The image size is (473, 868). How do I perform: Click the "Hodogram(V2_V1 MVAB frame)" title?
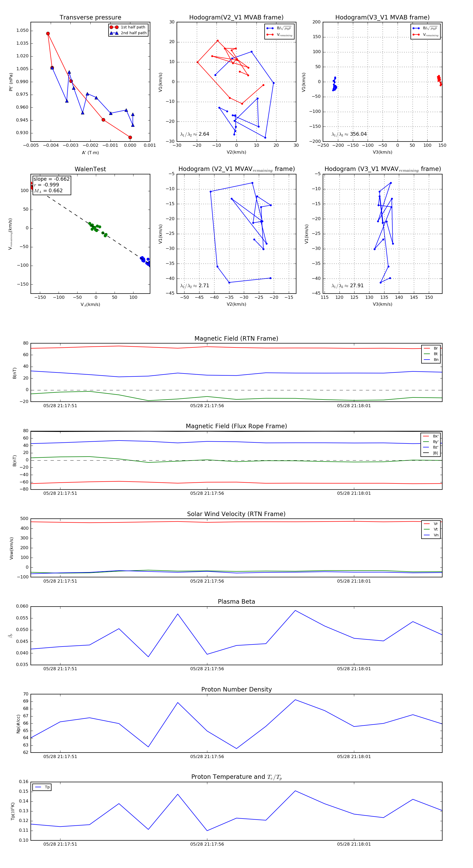236,18
